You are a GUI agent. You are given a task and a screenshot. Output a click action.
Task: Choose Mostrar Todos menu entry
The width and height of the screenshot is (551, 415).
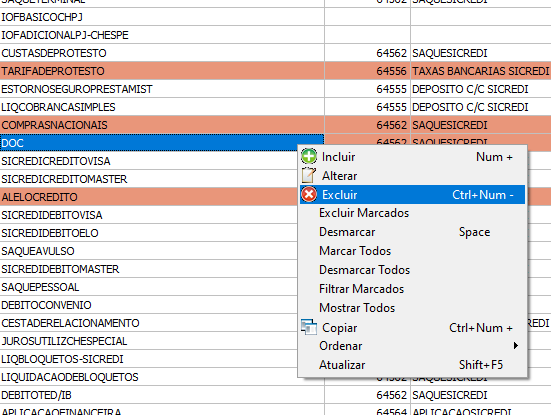[357, 308]
